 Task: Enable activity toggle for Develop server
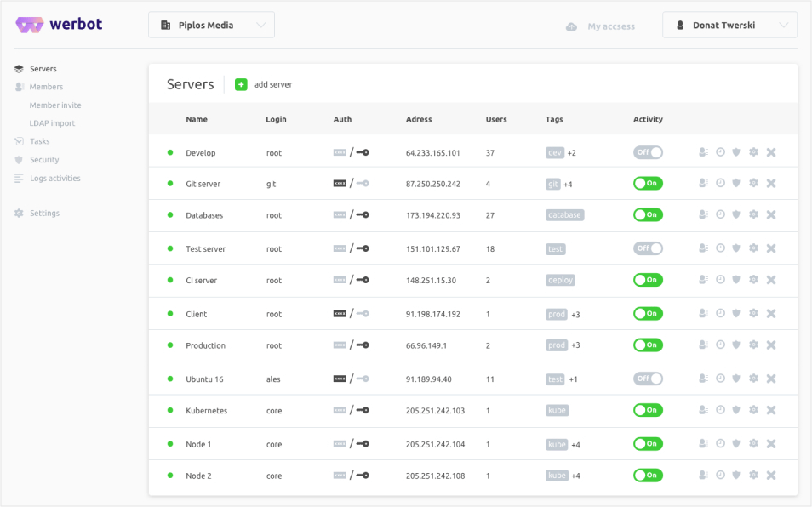648,152
